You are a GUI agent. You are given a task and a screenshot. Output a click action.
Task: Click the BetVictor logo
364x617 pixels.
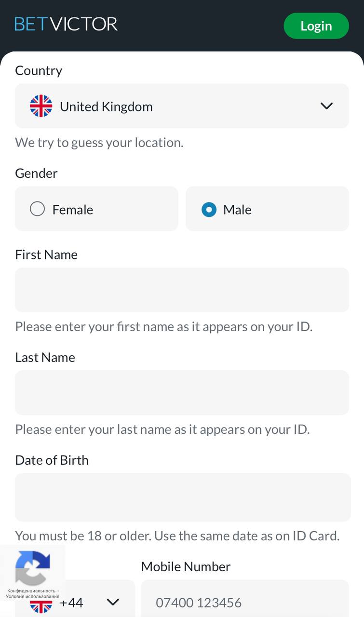66,24
